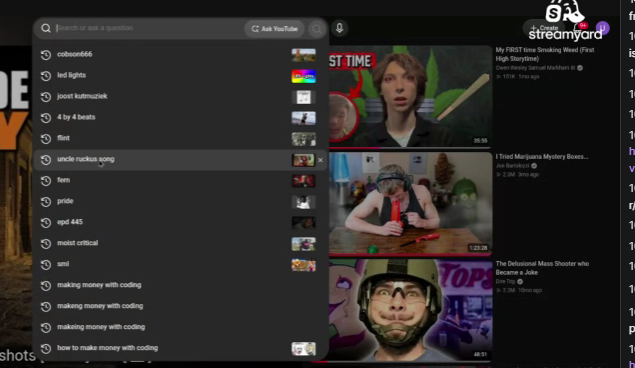
Task: Click the magnifying glass search submit button
Action: click(317, 29)
